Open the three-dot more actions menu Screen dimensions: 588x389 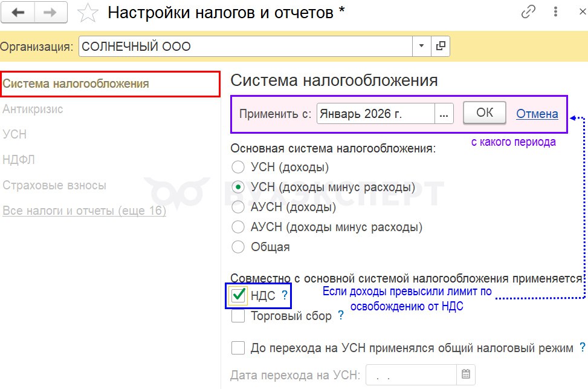coord(555,12)
